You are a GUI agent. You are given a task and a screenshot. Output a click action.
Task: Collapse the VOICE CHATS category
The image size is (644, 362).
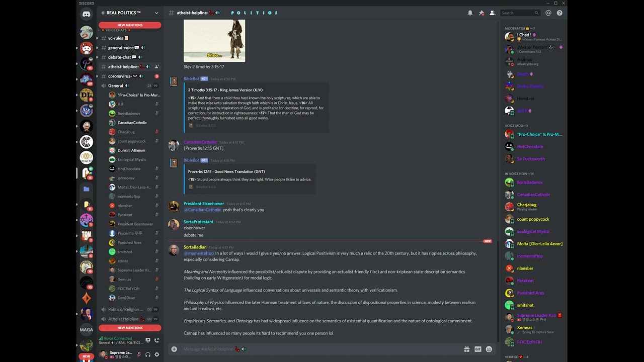[116, 30]
